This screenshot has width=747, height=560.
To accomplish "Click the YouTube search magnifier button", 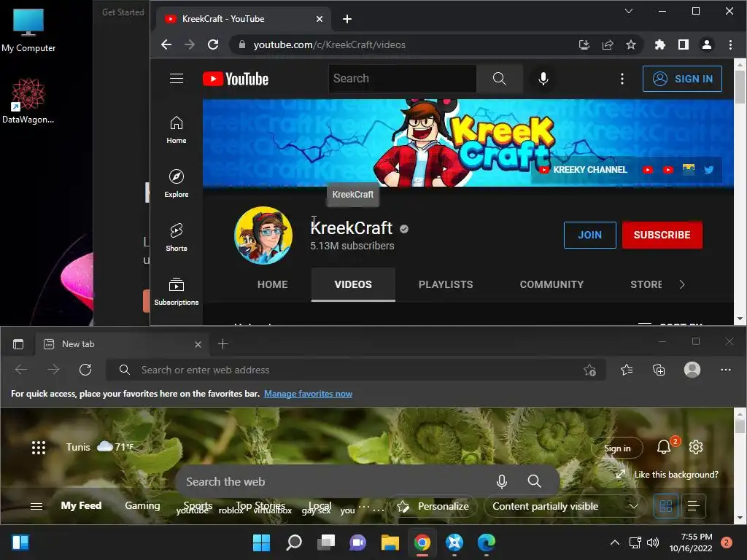I will pos(499,79).
